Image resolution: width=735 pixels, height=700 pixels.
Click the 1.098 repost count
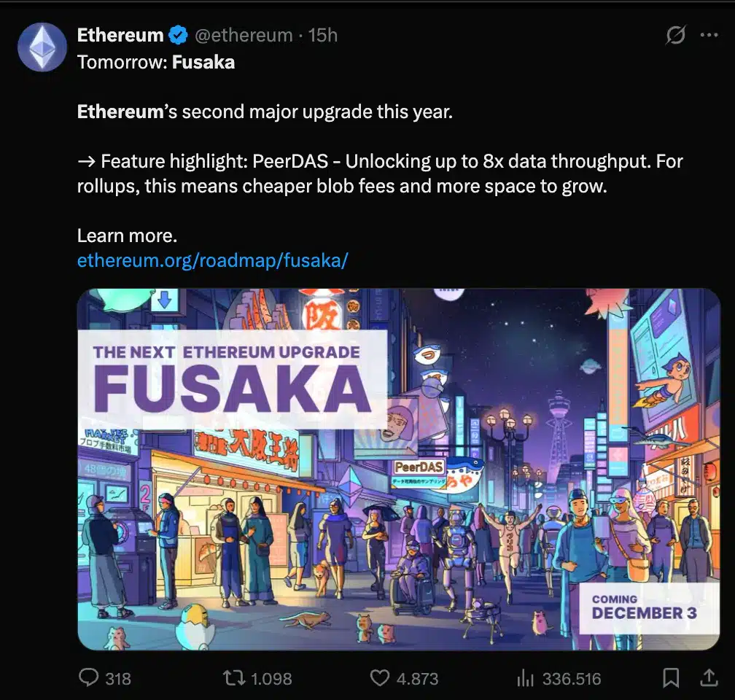[x=271, y=679]
